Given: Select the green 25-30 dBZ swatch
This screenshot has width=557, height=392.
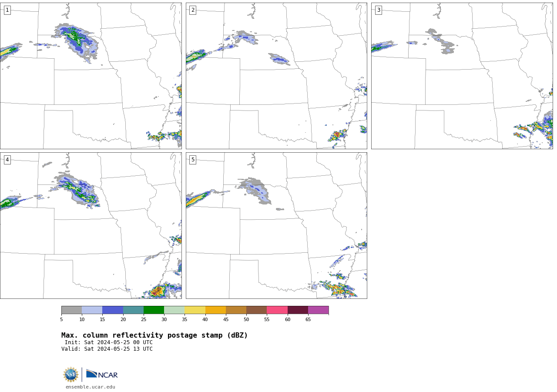Looking at the screenshot, I should [x=154, y=310].
